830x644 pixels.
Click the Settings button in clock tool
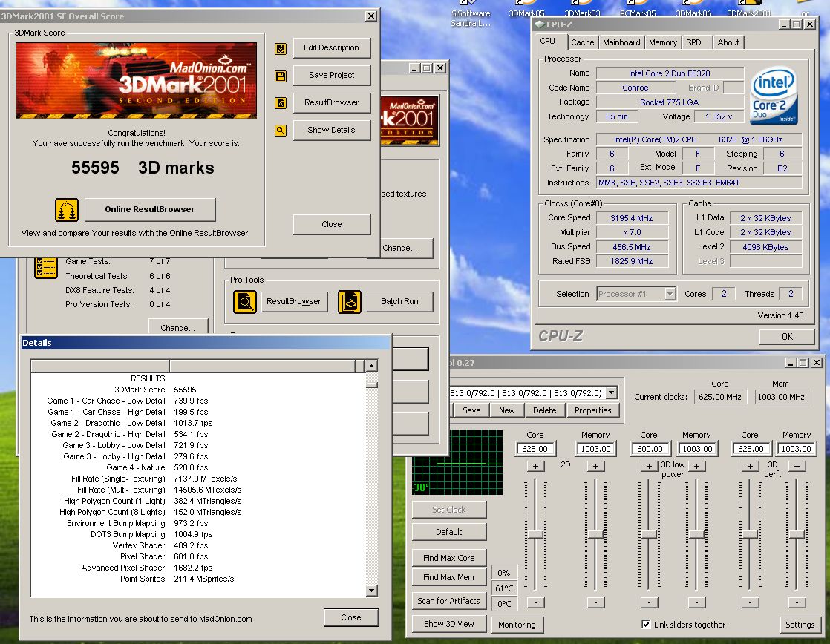click(x=800, y=625)
